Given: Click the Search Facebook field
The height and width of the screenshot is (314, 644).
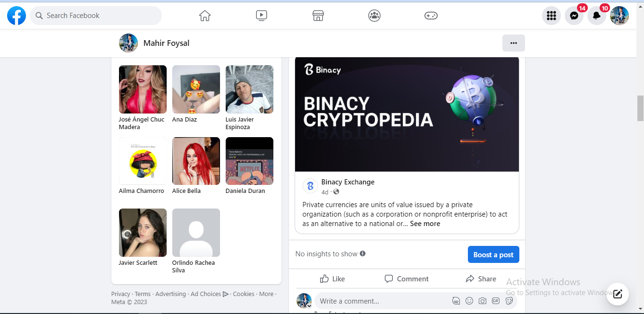Looking at the screenshot, I should tap(96, 16).
